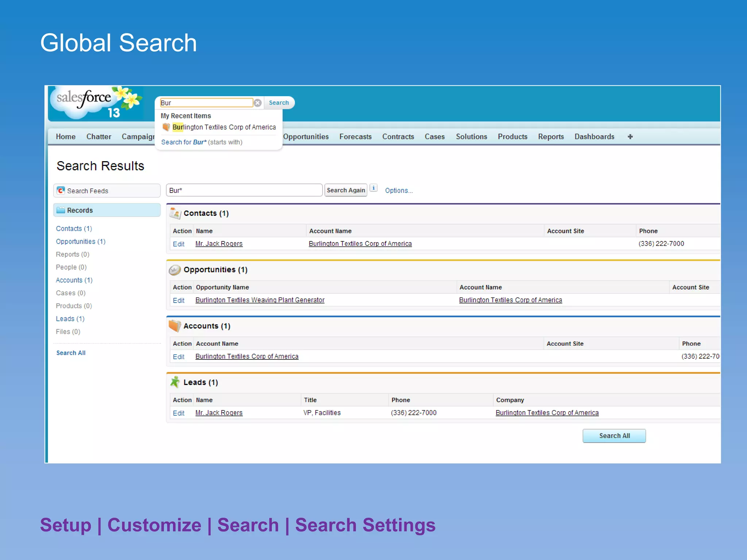747x560 pixels.
Task: Sort accounts by Account Site header
Action: coord(565,344)
